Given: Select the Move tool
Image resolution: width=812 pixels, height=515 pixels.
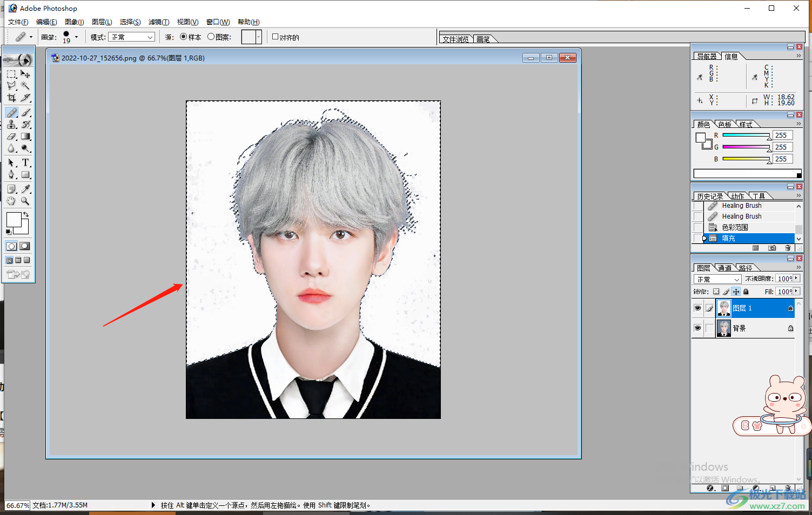Looking at the screenshot, I should (25, 74).
